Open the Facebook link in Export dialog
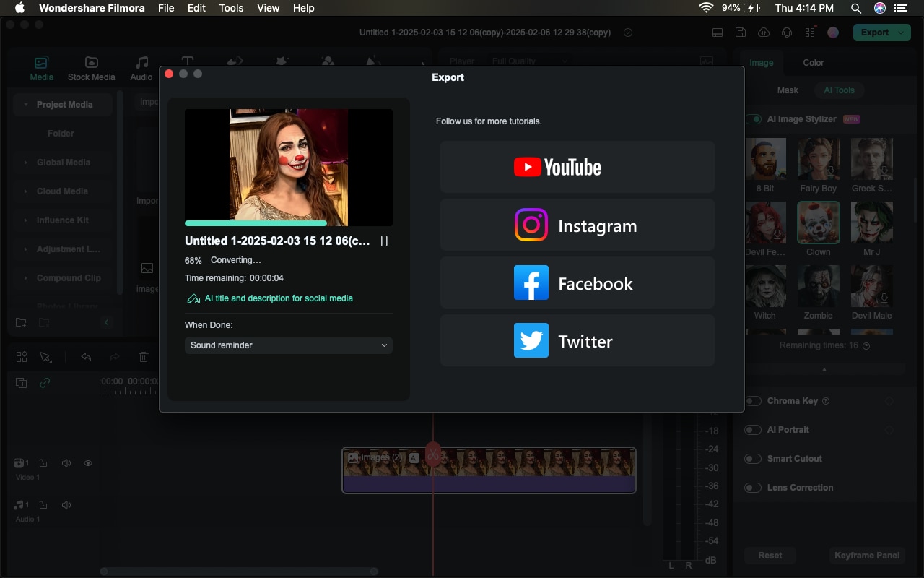This screenshot has height=578, width=924. pyautogui.click(x=577, y=282)
